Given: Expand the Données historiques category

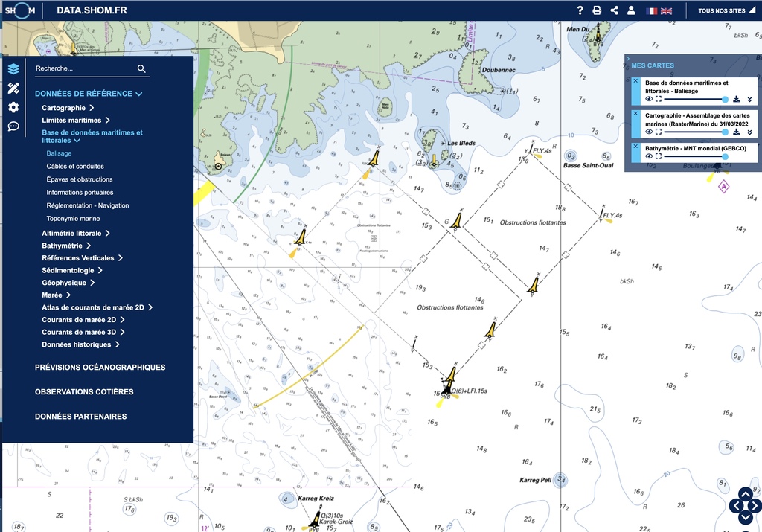Looking at the screenshot, I should click(x=80, y=344).
